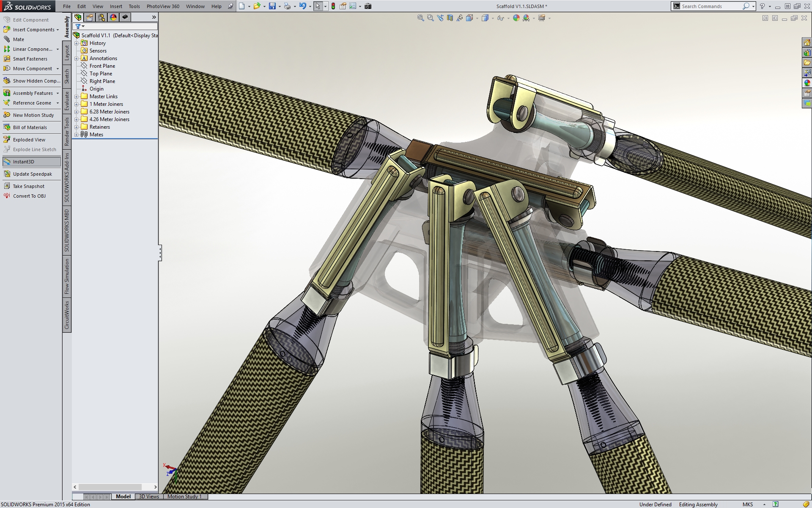Click the Rebuild traffic light icon
This screenshot has height=508, width=812.
tap(333, 6)
